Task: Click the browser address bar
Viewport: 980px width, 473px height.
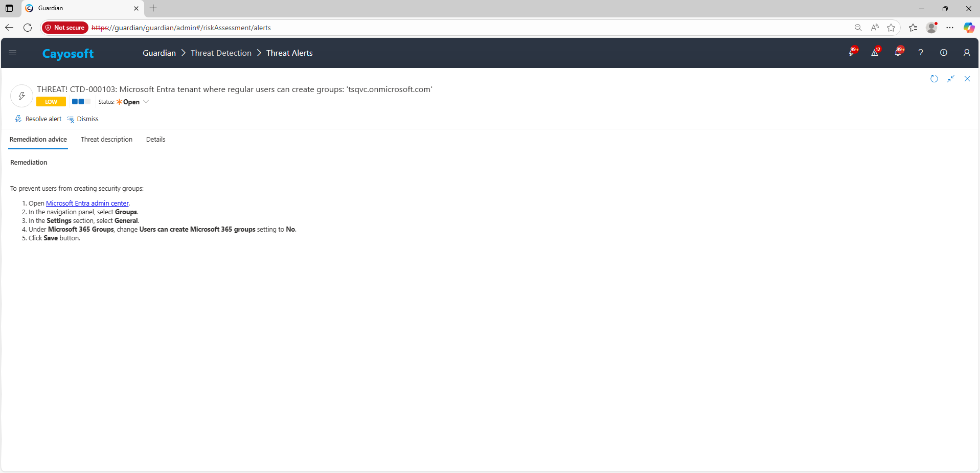Action: [460, 28]
